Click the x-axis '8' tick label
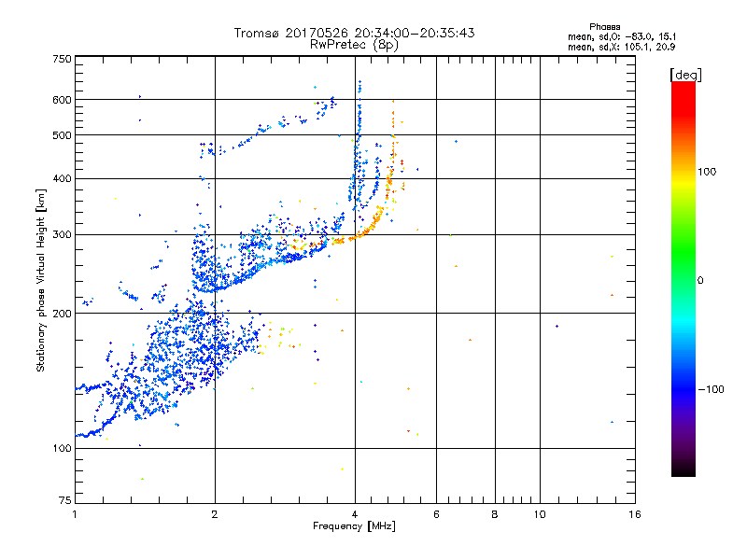The image size is (747, 560). pyautogui.click(x=495, y=514)
